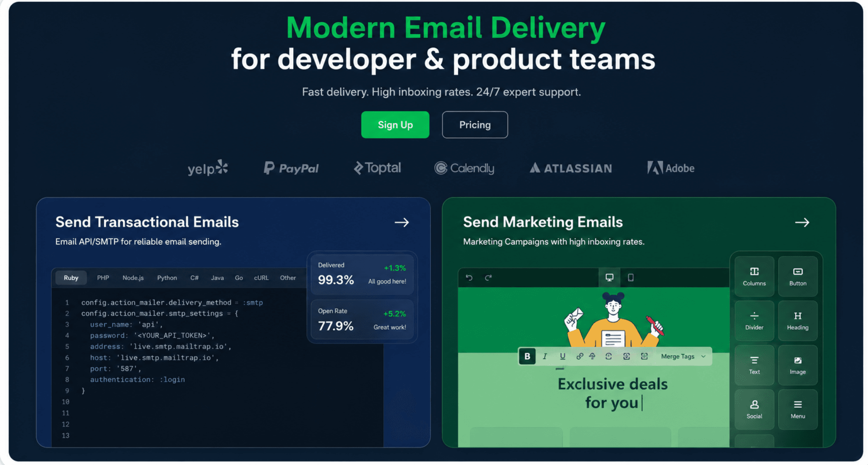The width and height of the screenshot is (868, 465).
Task: Add a Social block
Action: coord(754,410)
